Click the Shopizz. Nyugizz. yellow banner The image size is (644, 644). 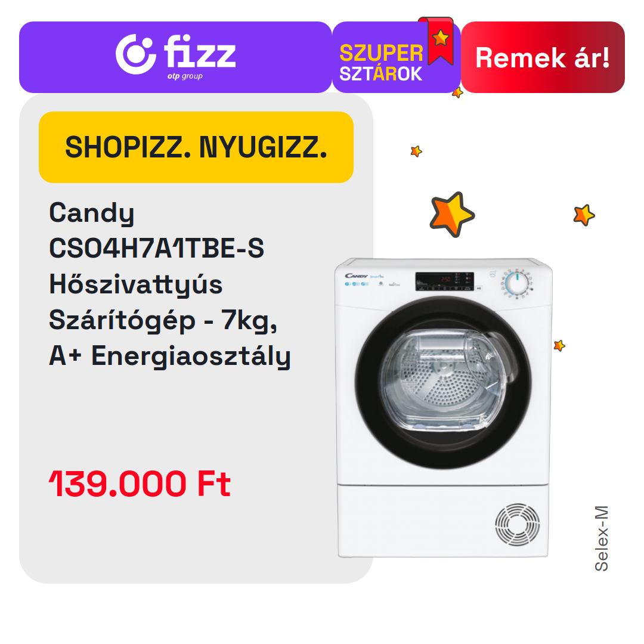[x=196, y=147]
